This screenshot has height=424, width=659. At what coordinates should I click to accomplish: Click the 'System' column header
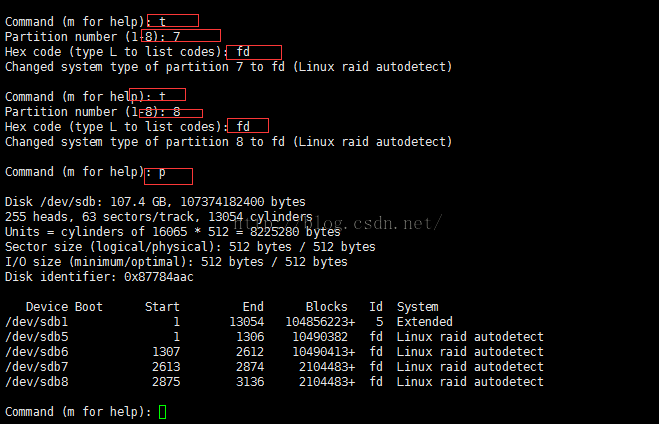tap(418, 307)
